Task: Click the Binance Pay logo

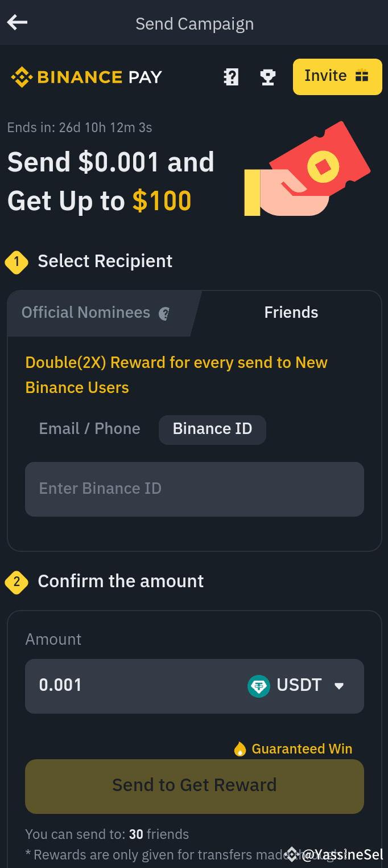Action: point(86,77)
